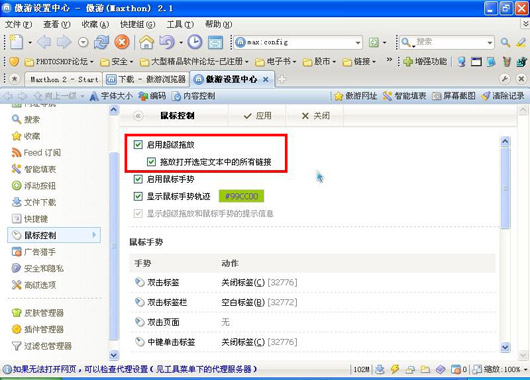Toggle 启用超级拖放 checkbox
Image resolution: width=530 pixels, height=380 pixels.
coord(138,145)
